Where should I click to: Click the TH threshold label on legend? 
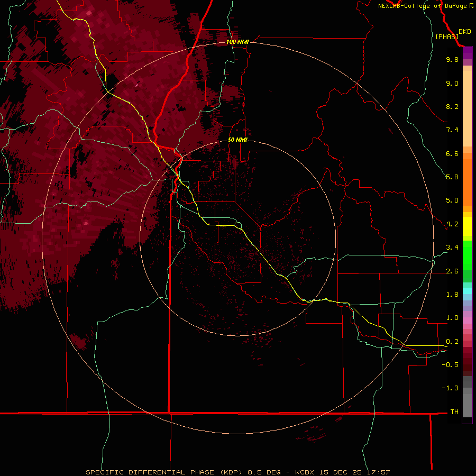coord(454,412)
